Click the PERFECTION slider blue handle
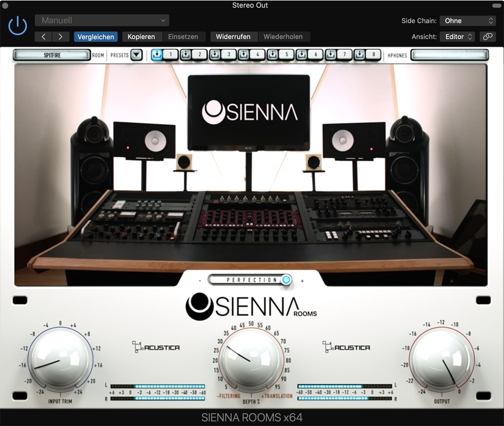 (286, 280)
